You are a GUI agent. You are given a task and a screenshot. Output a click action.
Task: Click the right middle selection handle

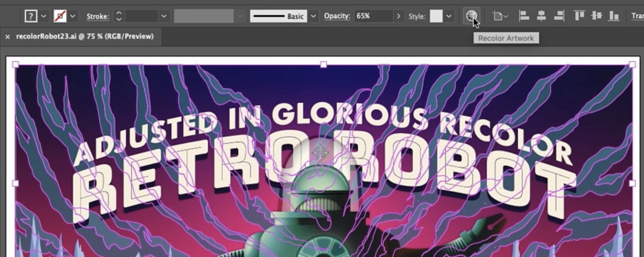(x=632, y=183)
